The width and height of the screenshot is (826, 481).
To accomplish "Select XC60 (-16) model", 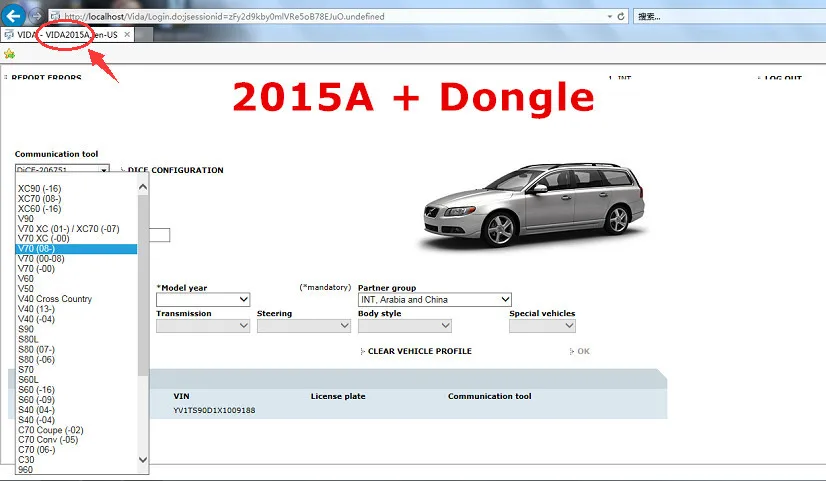I will [x=76, y=208].
